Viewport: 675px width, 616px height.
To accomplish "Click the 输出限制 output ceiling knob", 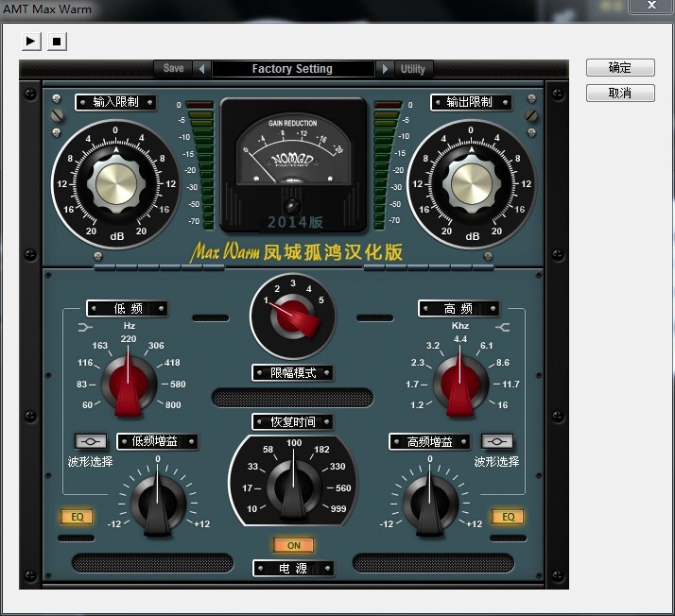I will point(472,184).
